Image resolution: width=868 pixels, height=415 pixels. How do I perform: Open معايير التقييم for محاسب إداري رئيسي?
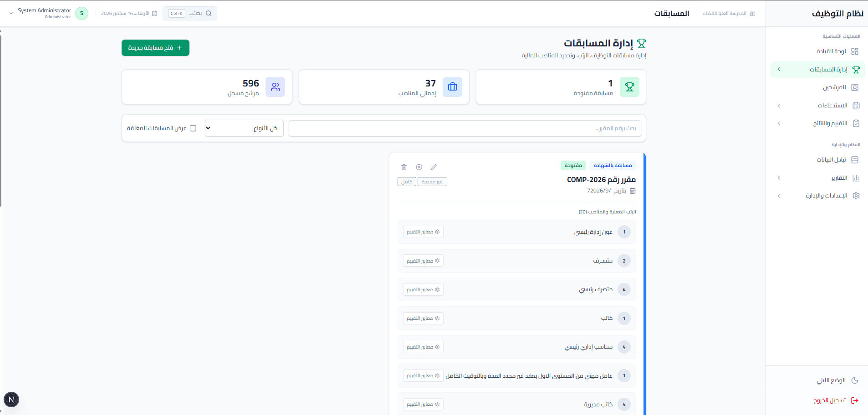[423, 347]
